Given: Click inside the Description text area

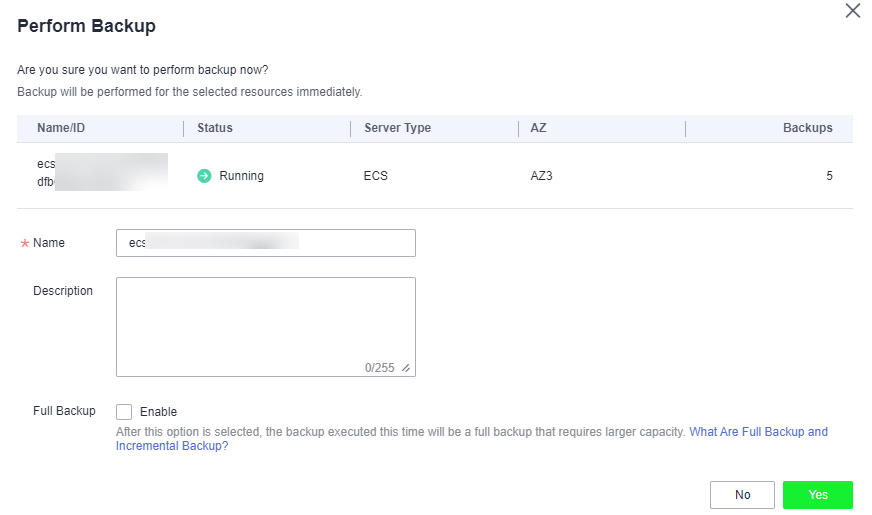Looking at the screenshot, I should [x=265, y=320].
